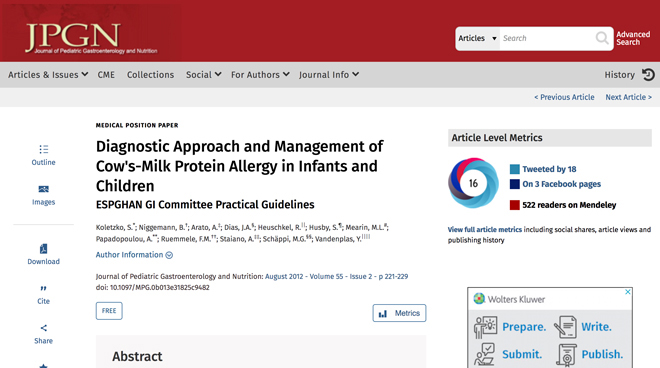Viewport: 660px width, 368px height.
Task: Open the Outline sidebar icon
Action: click(x=43, y=149)
